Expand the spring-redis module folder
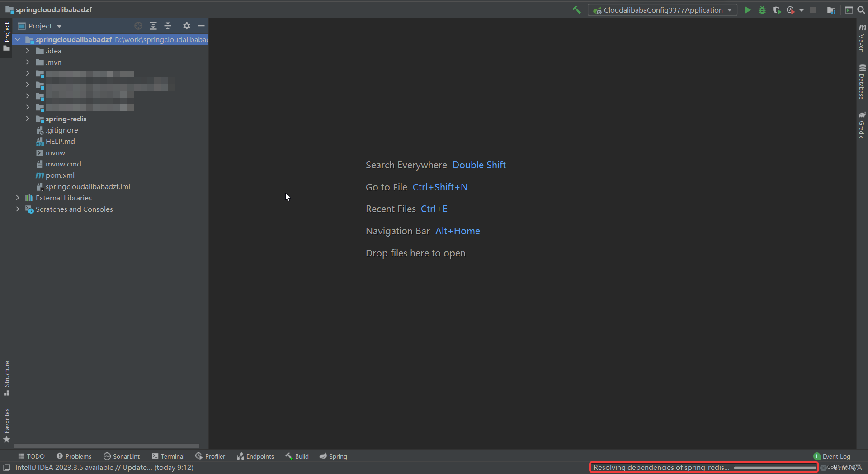Viewport: 868px width, 474px height. pos(28,118)
